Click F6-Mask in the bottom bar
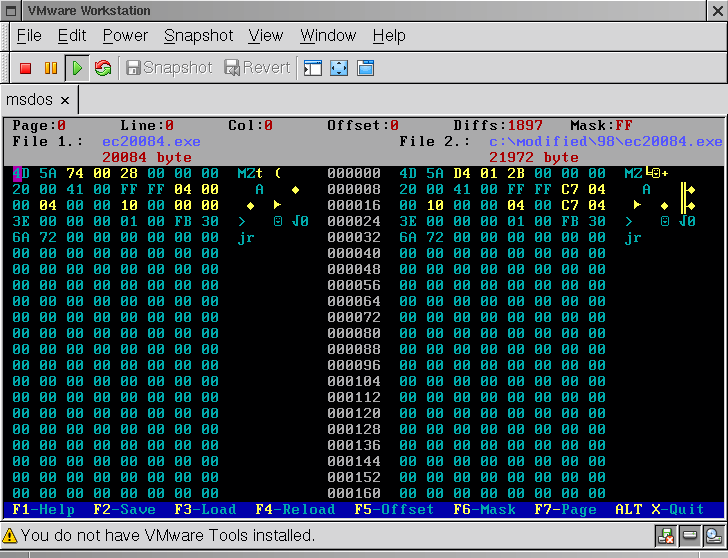The height and width of the screenshot is (558, 728). 484,510
